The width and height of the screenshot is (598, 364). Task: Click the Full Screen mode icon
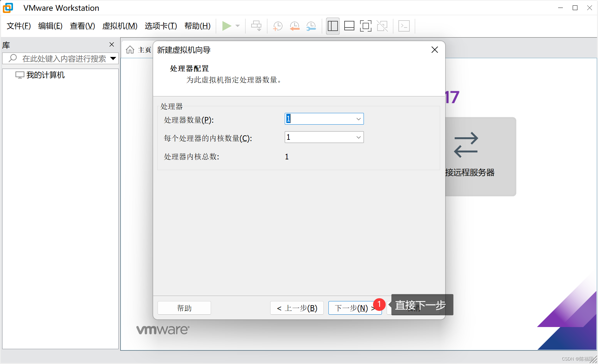tap(366, 26)
